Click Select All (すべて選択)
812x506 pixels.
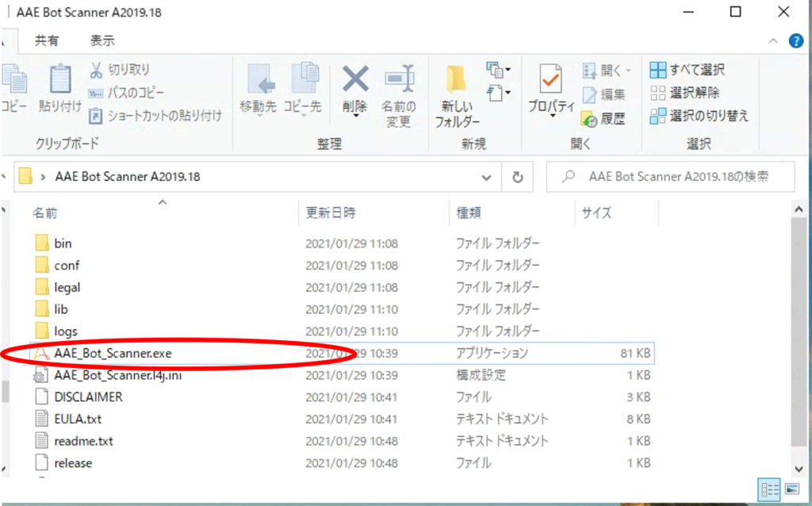pos(688,70)
